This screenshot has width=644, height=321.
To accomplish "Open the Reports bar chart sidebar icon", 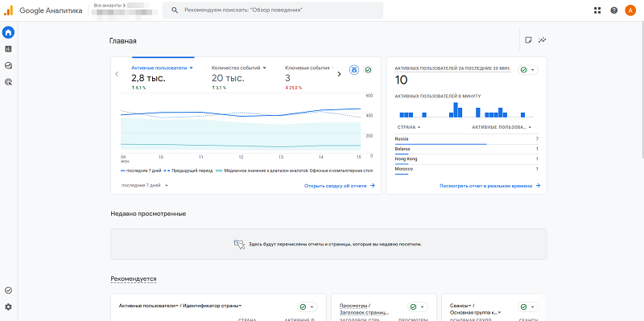I will [8, 49].
